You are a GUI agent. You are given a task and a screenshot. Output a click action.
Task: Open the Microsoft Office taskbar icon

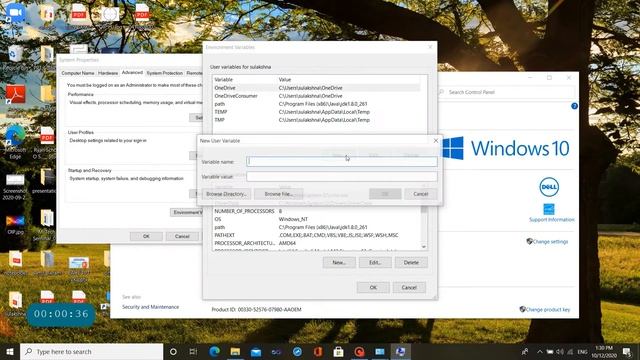click(318, 351)
